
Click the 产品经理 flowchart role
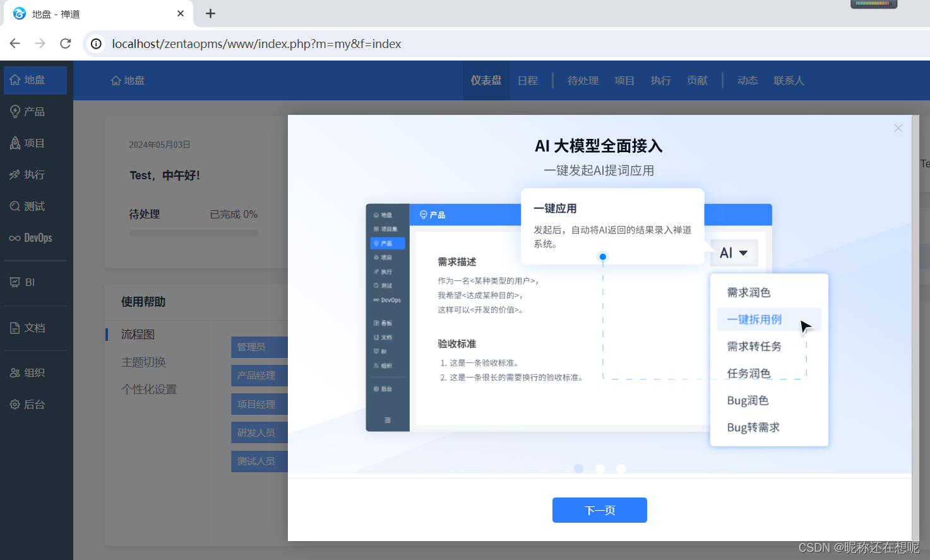(x=259, y=376)
